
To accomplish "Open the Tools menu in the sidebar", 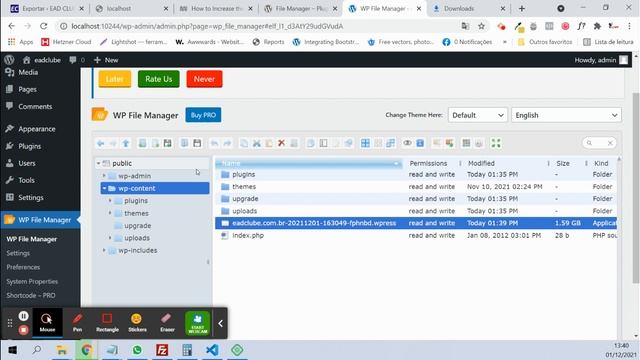I will coord(26,180).
